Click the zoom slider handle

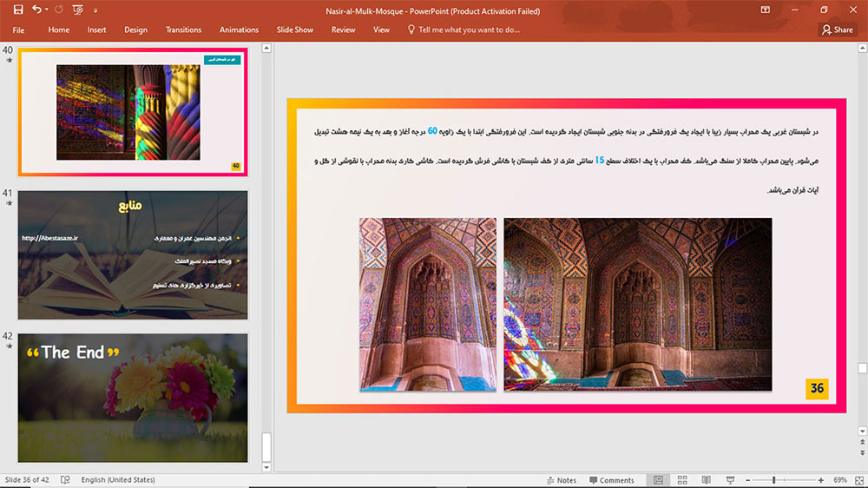(x=774, y=480)
